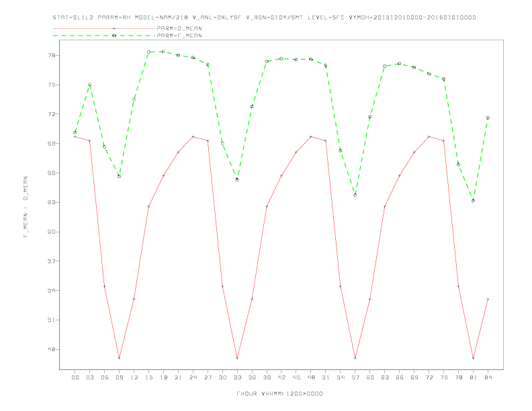Select green F_MEAN low point at hour 33

tap(237, 179)
